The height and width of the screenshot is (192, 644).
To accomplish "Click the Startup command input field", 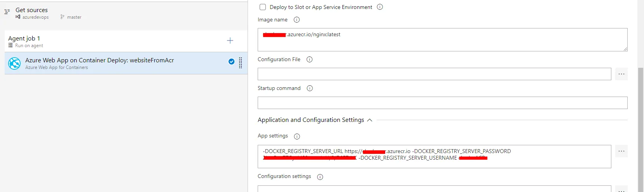I will [x=442, y=103].
